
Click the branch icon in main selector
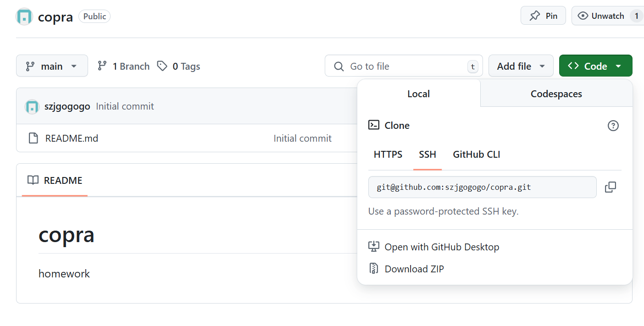pyautogui.click(x=30, y=66)
